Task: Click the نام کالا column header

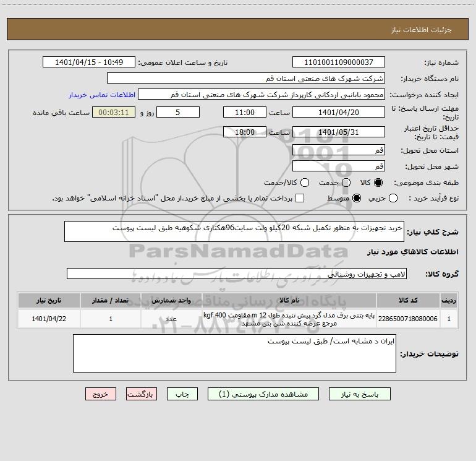Action: (289, 300)
